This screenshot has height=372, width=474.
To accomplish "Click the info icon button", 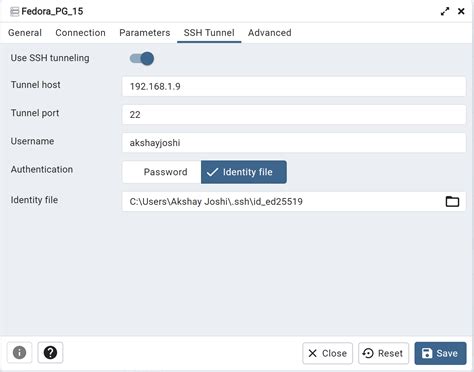I will [x=19, y=353].
